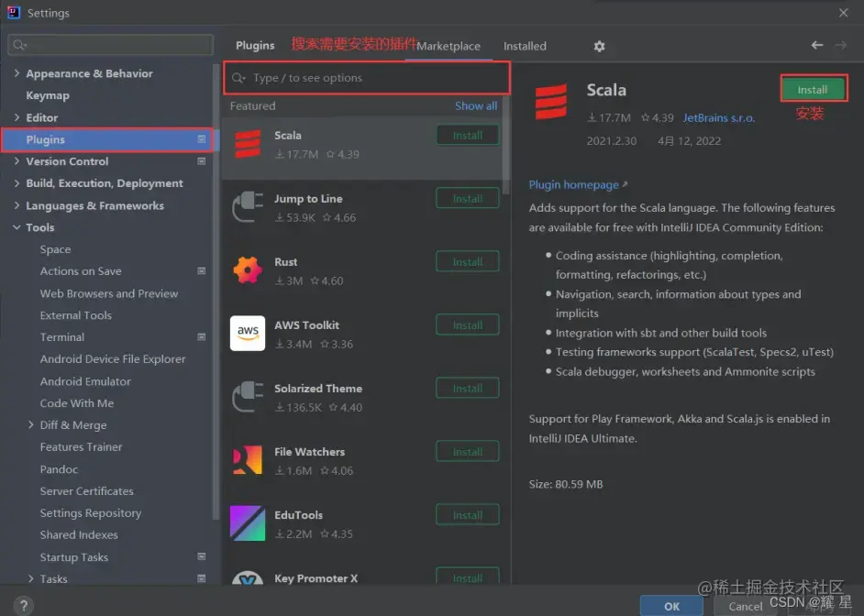Open JetBrains s.r.o. vendor link
The image size is (864, 616).
click(x=718, y=118)
